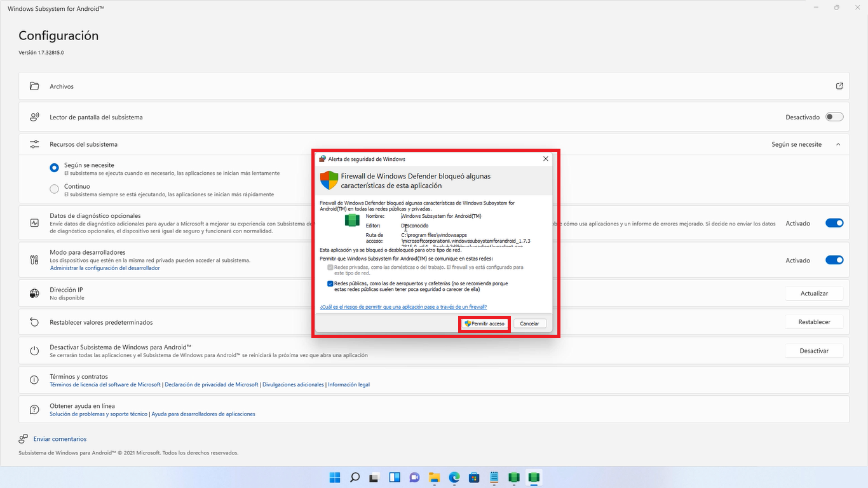This screenshot has width=868, height=488.
Task: Close the Alerta de seguridad dialog
Action: [545, 159]
